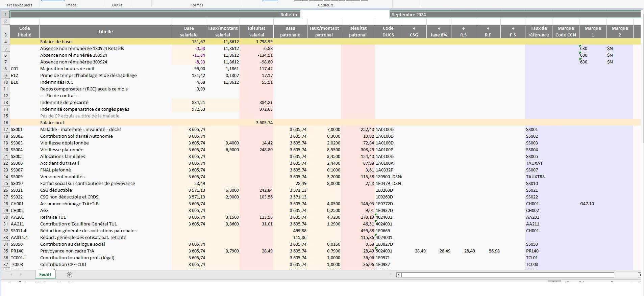Select the Feuil1 sheet tab
Screen dimensions: 644x296
pyautogui.click(x=45, y=275)
